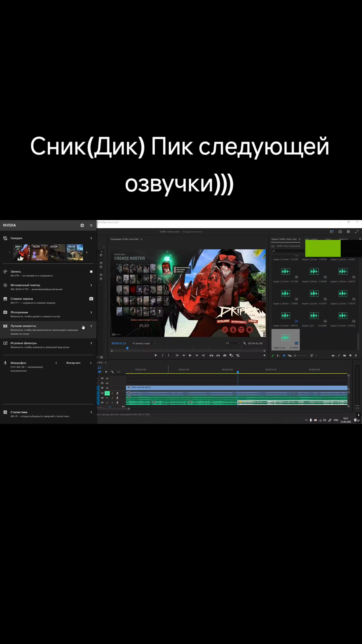Click the Play button in Program monitor

tap(190, 355)
